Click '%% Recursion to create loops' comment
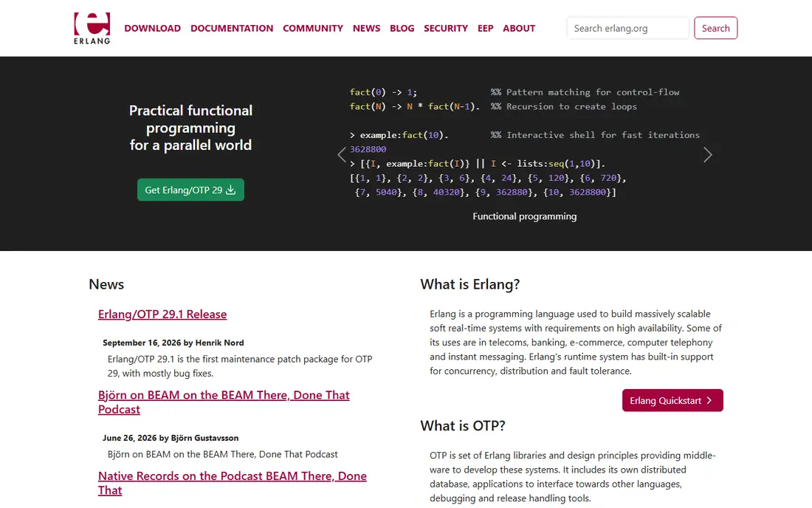The height and width of the screenshot is (508, 812). (x=564, y=106)
